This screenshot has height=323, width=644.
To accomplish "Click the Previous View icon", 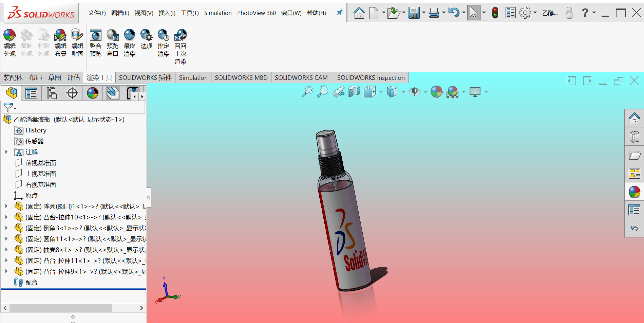I will point(339,92).
